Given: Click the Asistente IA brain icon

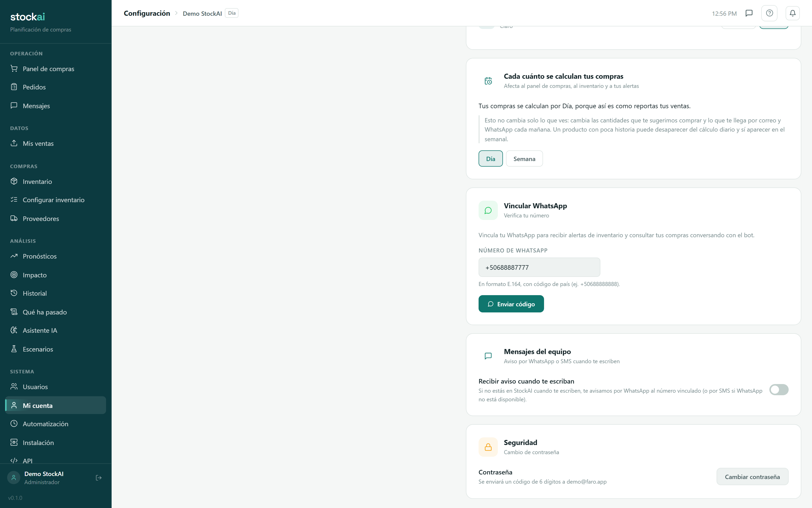Looking at the screenshot, I should 14,330.
